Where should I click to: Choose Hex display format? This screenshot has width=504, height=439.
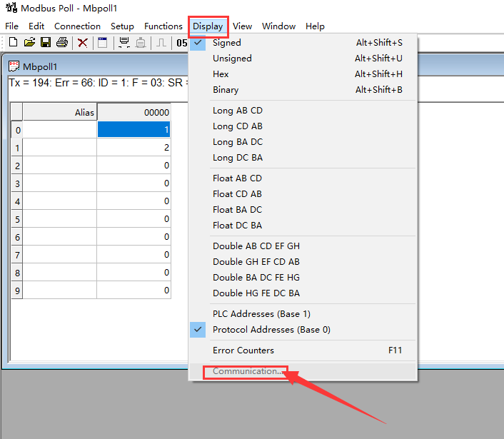(x=221, y=74)
